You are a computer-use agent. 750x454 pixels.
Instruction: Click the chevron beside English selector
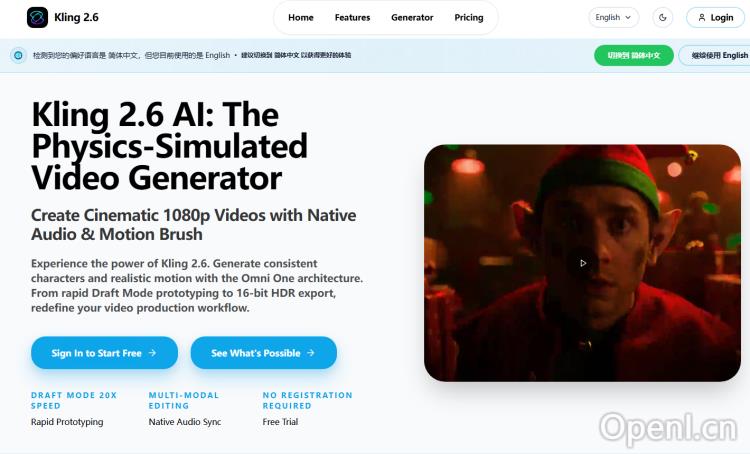[x=628, y=18]
